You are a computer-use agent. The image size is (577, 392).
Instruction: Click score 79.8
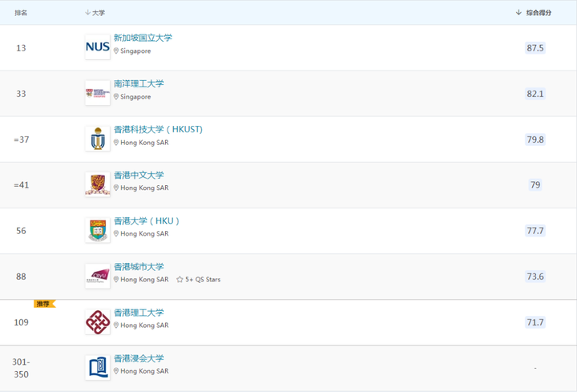coord(535,139)
